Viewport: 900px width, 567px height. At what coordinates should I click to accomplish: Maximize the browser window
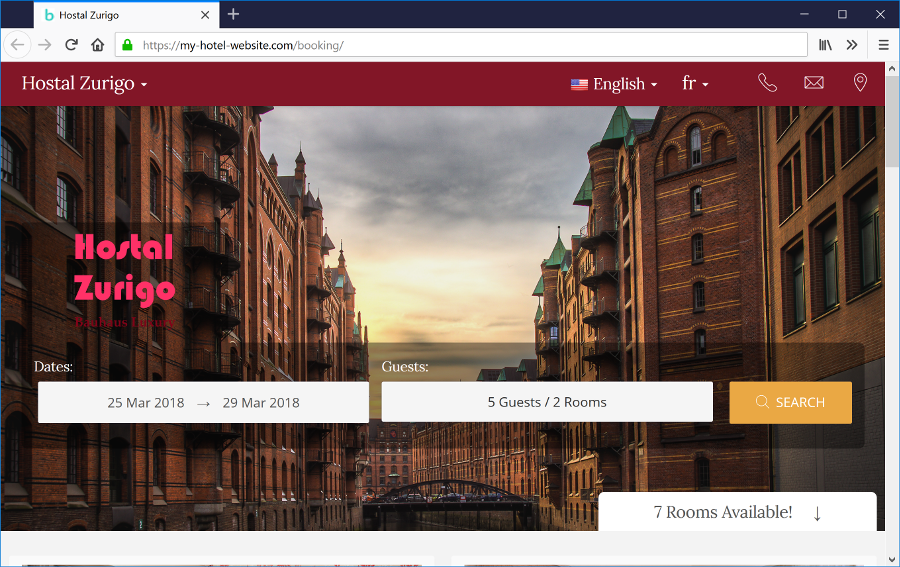pos(842,14)
